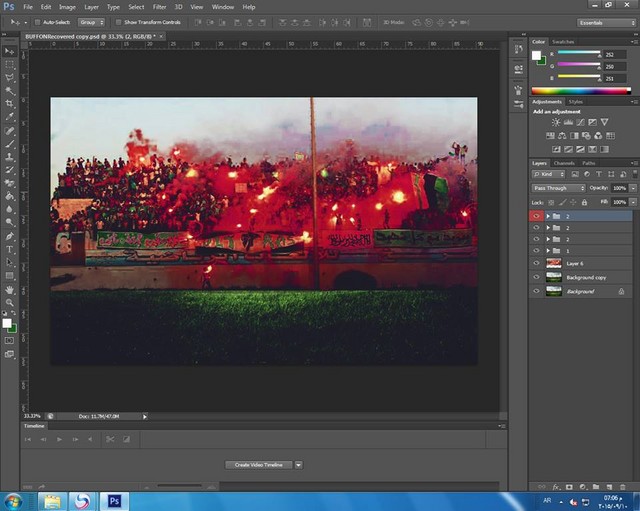Click the Create Video Timeline button
This screenshot has height=511, width=640.
tap(258, 465)
